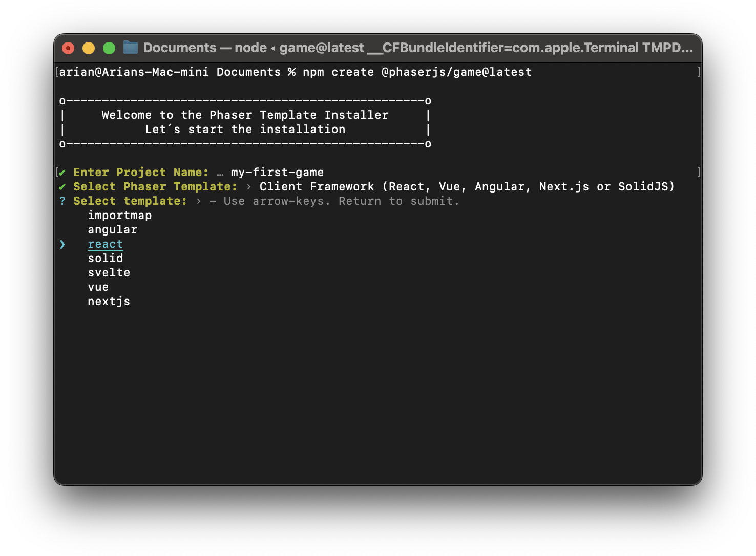Click the cyan selection arrow beside react
Image resolution: width=756 pixels, height=556 pixels.
click(62, 244)
